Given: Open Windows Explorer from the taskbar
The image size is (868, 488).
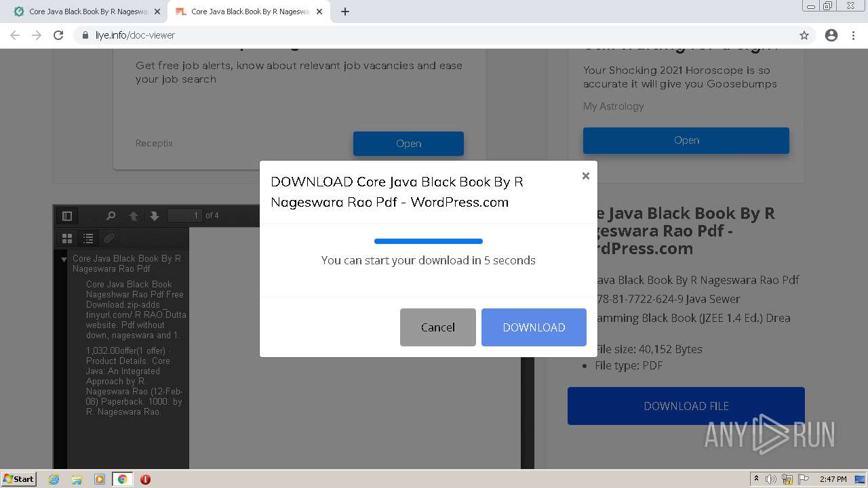Looking at the screenshot, I should point(77,479).
